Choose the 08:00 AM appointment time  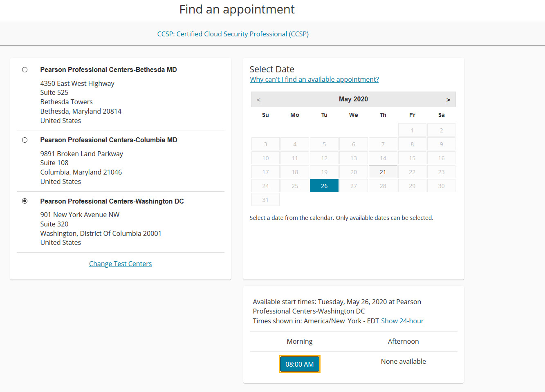tap(299, 364)
